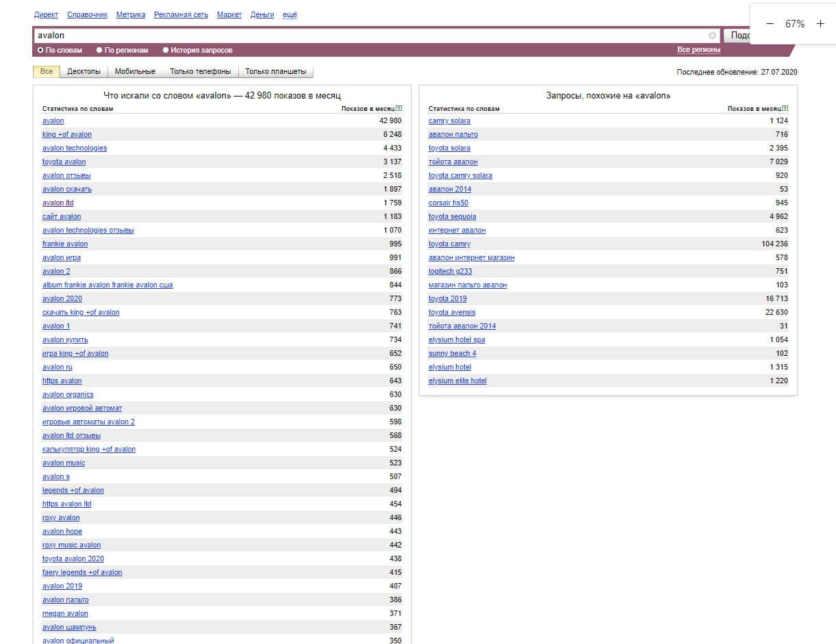Clear the search field with the X icon
This screenshot has height=644, width=836.
(x=712, y=36)
